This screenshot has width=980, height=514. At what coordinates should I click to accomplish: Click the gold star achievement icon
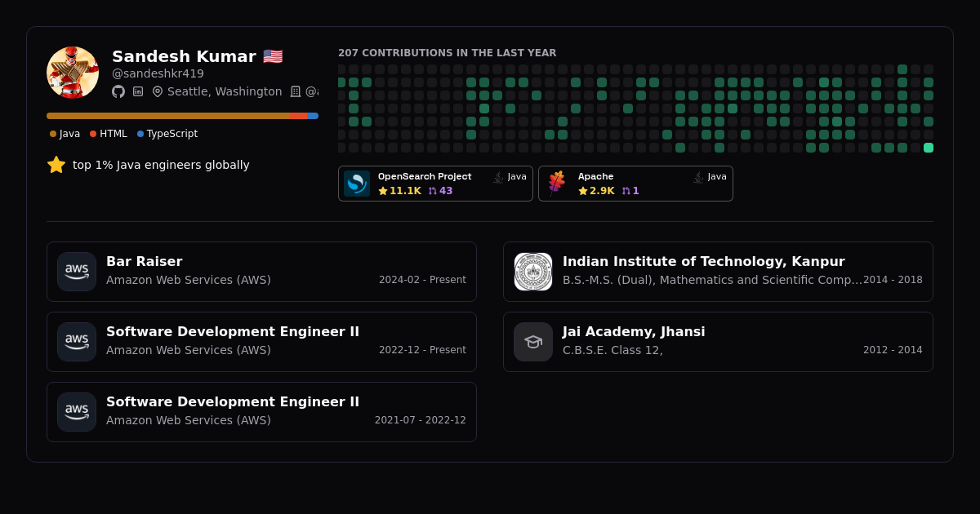pos(56,165)
